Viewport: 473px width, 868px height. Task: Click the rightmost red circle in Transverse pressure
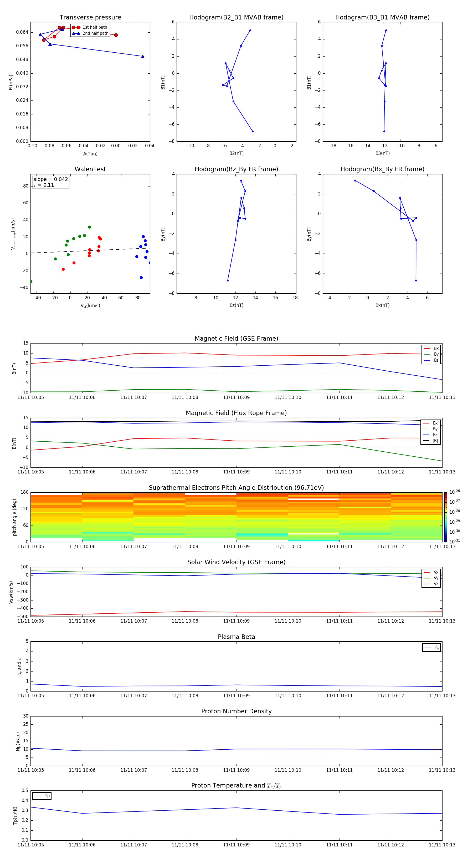coord(116,35)
